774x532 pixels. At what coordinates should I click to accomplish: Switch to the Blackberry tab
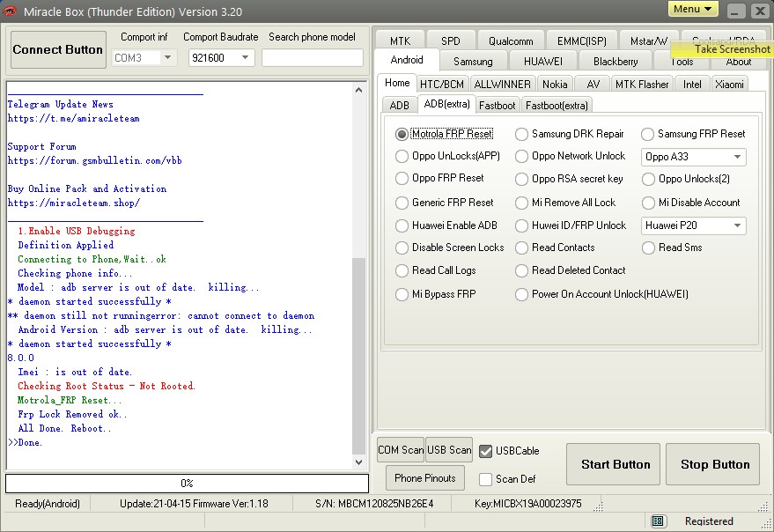[x=616, y=62]
